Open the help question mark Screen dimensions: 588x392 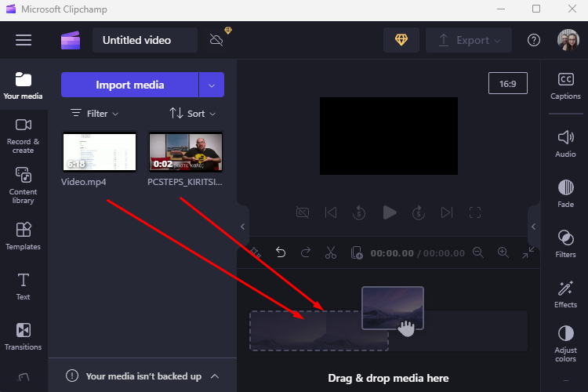point(534,40)
